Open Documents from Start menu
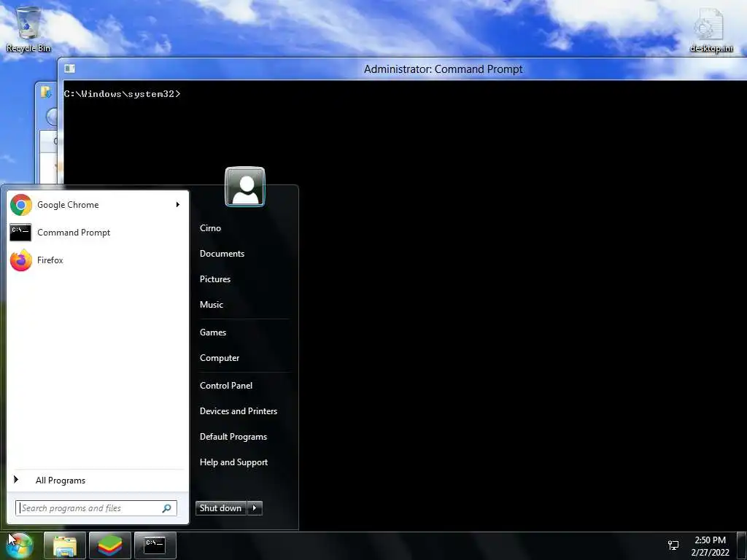747x560 pixels. point(222,254)
